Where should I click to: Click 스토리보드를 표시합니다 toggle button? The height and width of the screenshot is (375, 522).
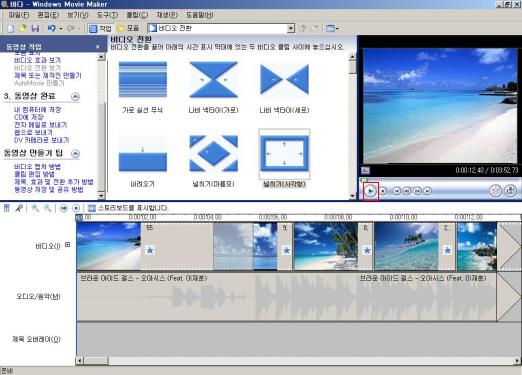(128, 208)
